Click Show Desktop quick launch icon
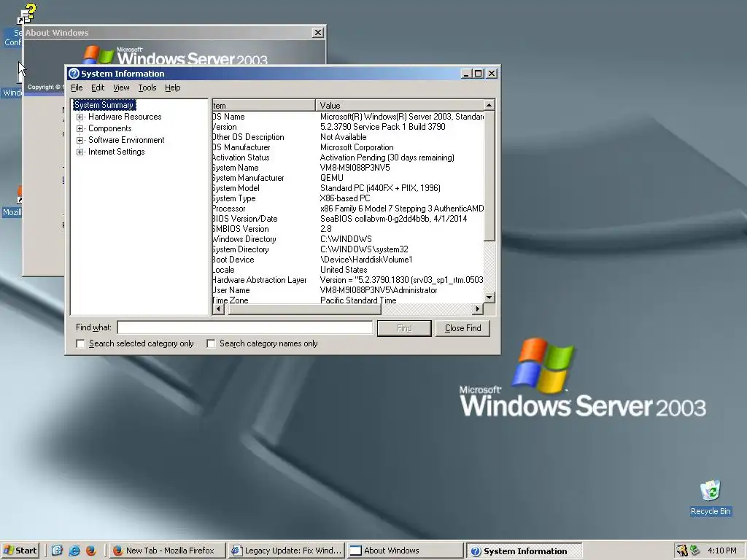747x560 pixels. [x=57, y=551]
